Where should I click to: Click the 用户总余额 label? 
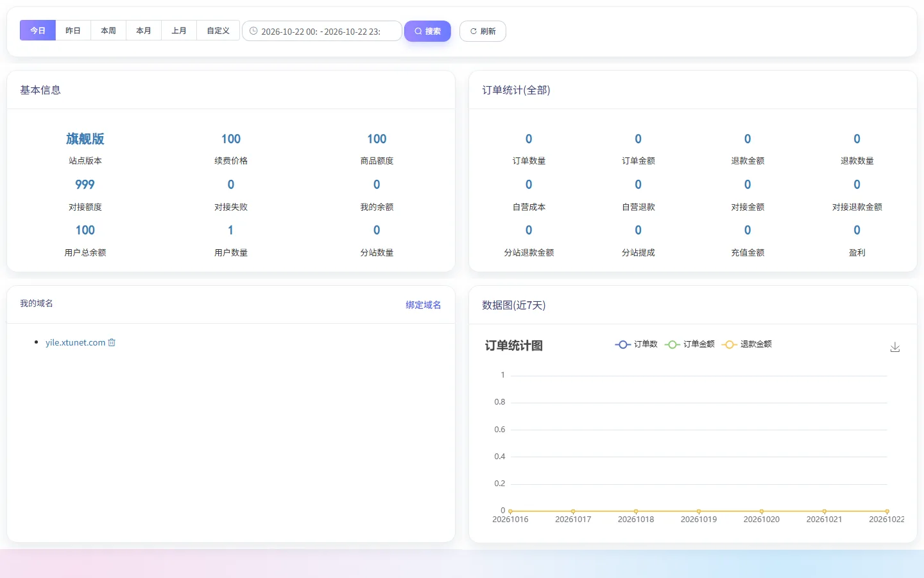click(x=85, y=252)
